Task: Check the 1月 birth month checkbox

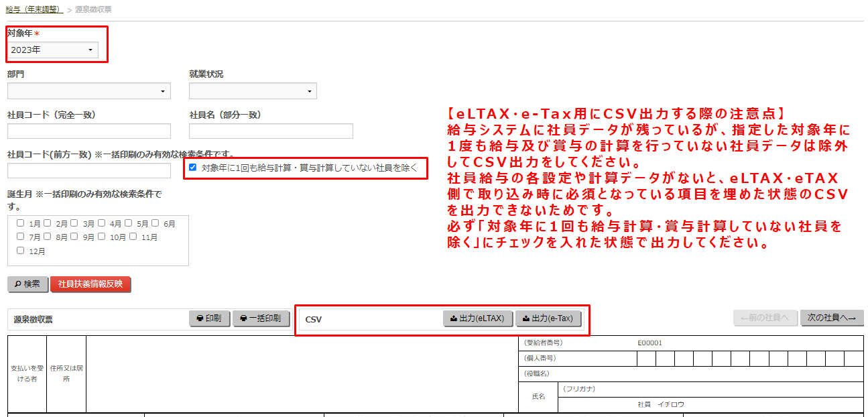Action: point(21,223)
